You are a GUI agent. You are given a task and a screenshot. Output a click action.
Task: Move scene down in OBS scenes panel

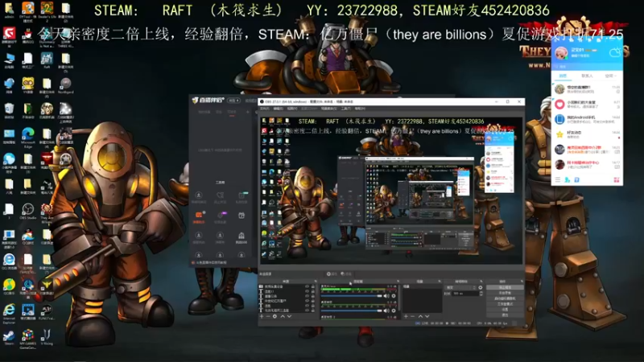click(427, 316)
